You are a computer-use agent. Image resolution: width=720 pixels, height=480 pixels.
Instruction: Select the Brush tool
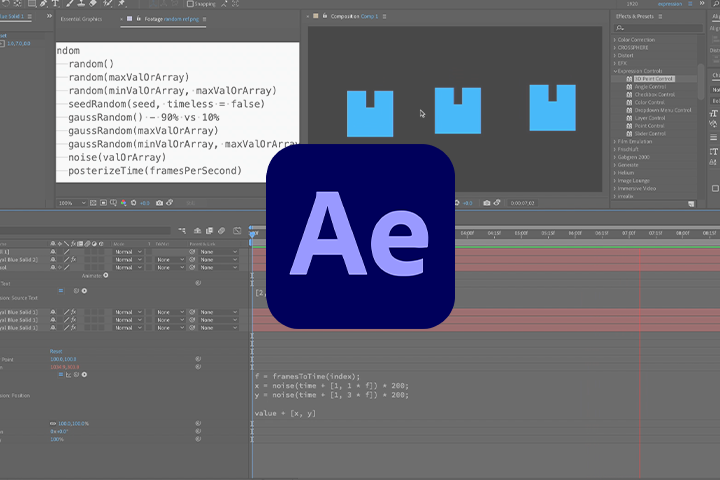pyautogui.click(x=70, y=3)
